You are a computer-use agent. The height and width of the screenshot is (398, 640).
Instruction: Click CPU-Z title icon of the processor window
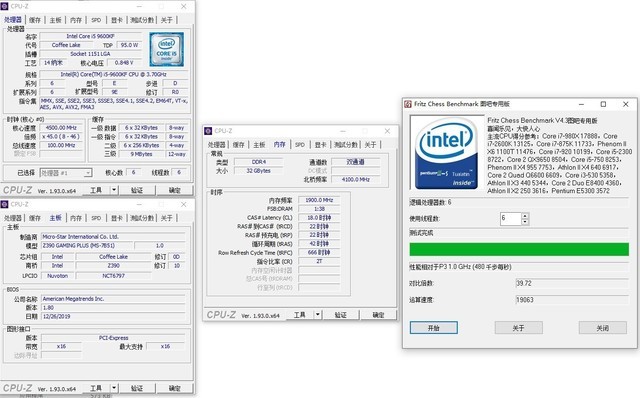[4, 6]
